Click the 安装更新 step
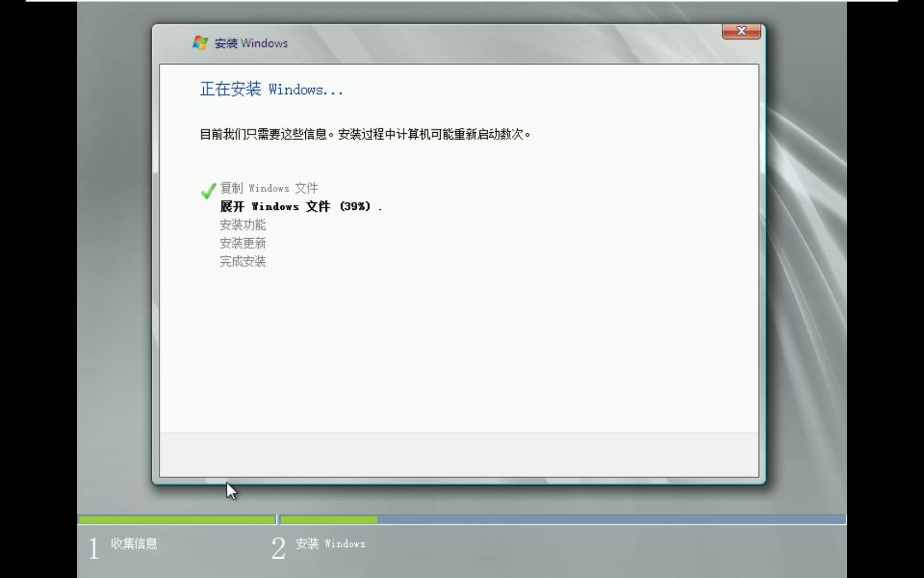Viewport: 924px width, 578px height. [243, 243]
